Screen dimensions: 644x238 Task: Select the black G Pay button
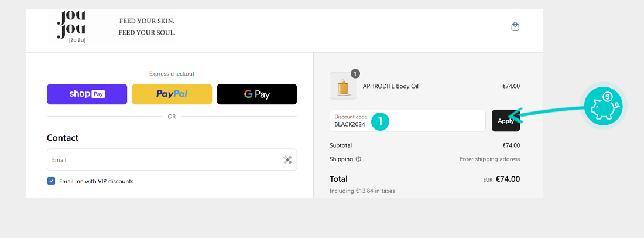256,94
